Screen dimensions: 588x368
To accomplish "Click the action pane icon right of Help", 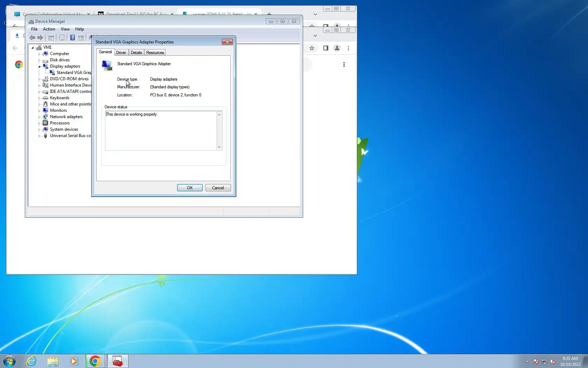I will pos(81,38).
